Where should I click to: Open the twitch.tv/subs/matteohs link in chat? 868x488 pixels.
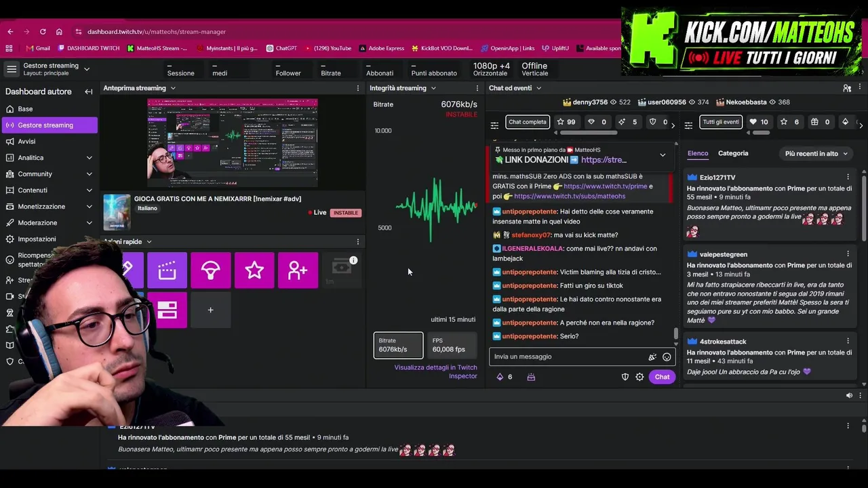tap(570, 196)
